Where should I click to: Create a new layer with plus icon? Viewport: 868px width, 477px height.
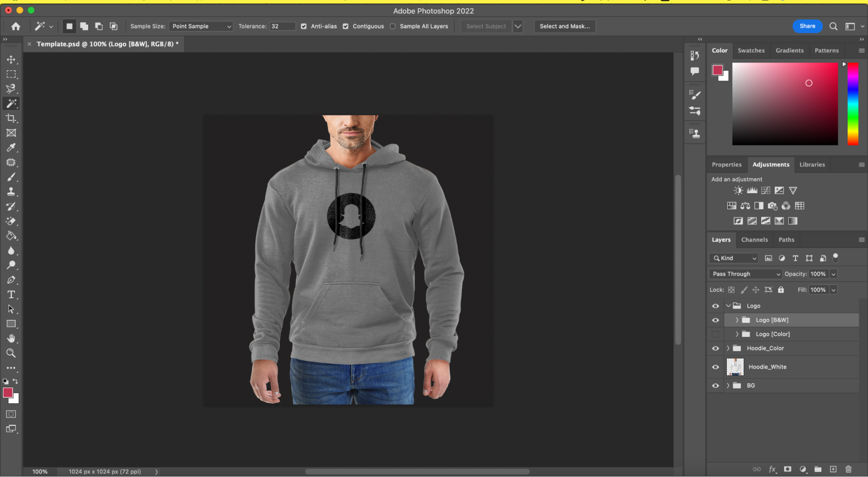[x=833, y=469]
